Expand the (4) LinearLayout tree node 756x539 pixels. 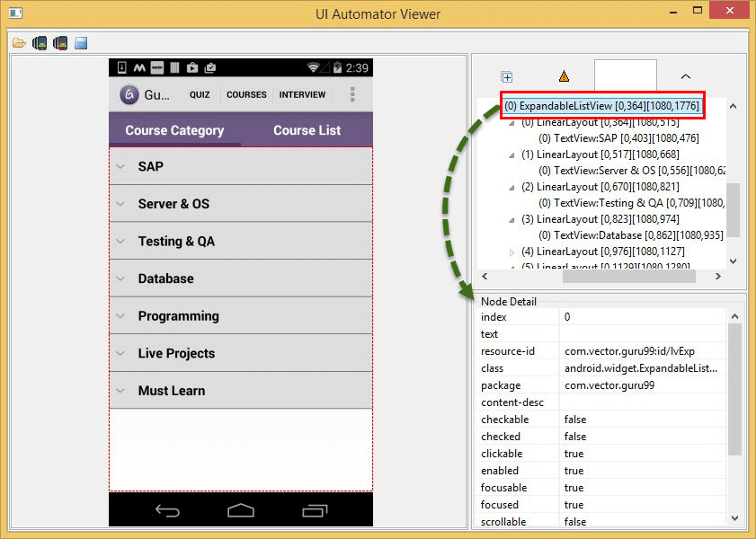click(x=513, y=252)
